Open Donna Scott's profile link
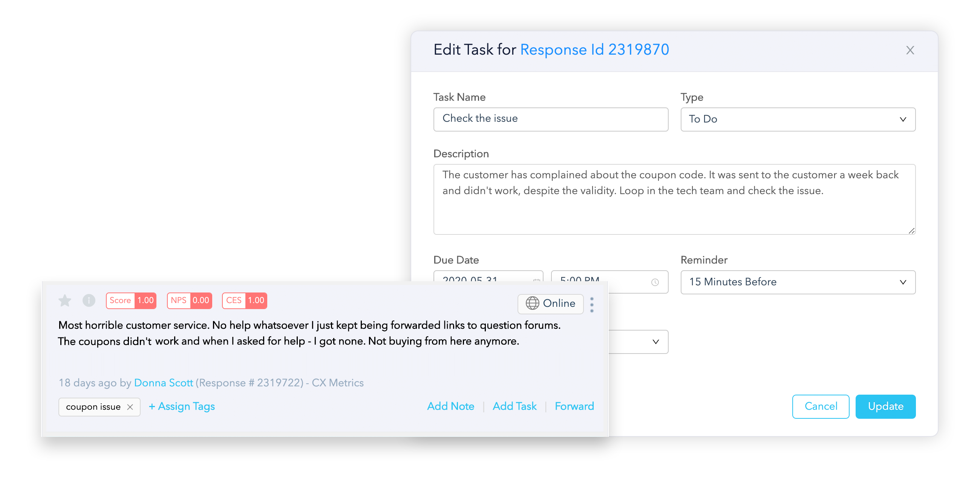The height and width of the screenshot is (490, 980). point(163,382)
